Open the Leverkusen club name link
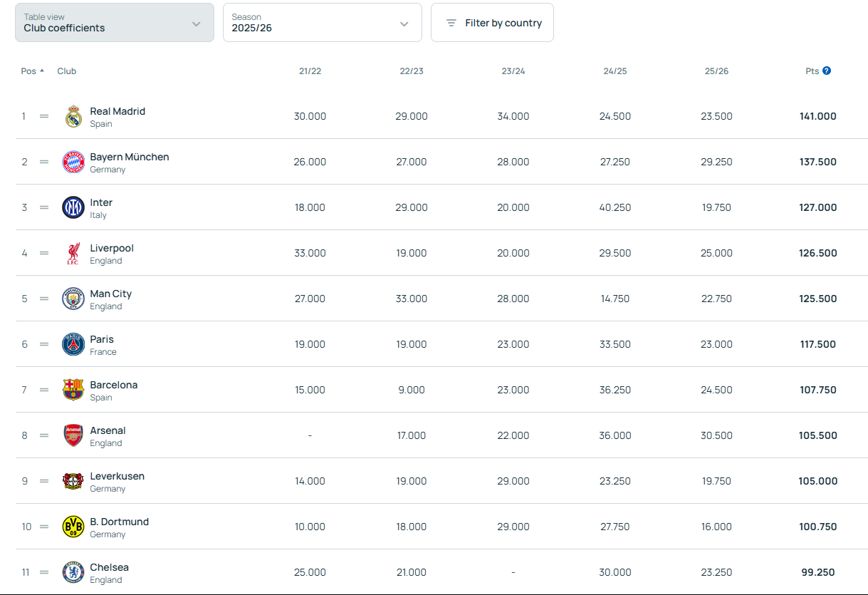Screen dimensions: 868x595 117,476
